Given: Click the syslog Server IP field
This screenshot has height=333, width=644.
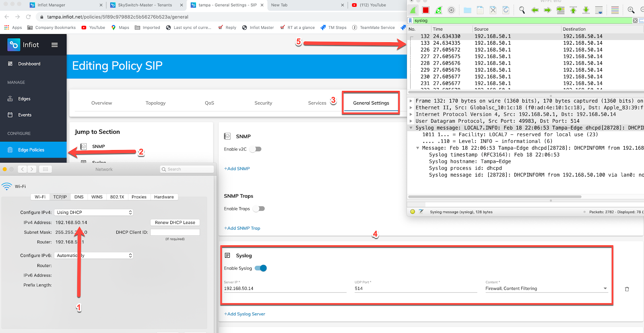Looking at the screenshot, I should 285,288.
